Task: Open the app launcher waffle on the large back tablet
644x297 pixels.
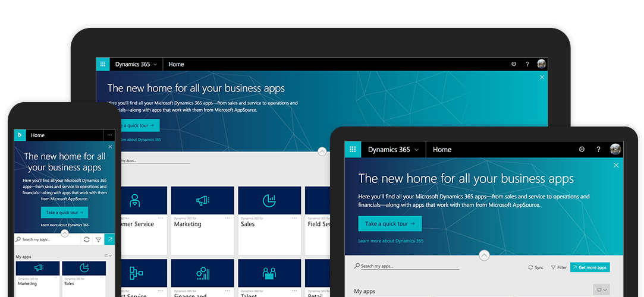Action: [103, 64]
